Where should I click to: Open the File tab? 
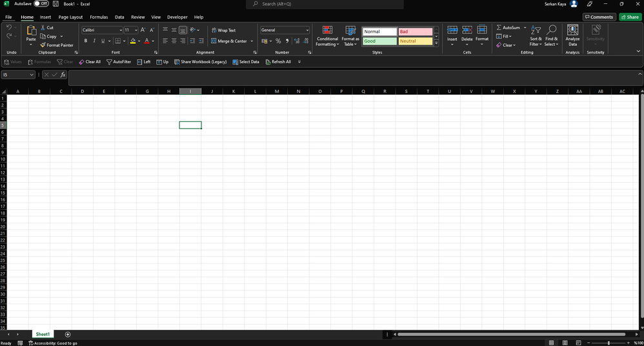(8, 17)
